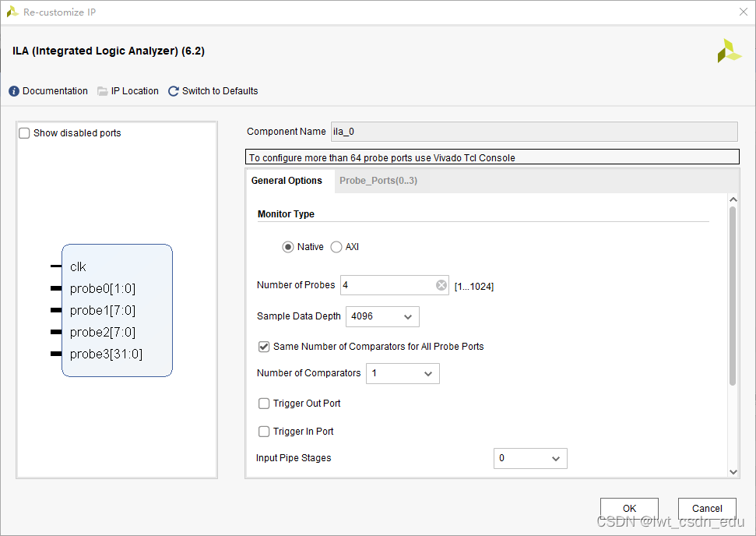The width and height of the screenshot is (756, 536).
Task: Click the Monitor Type heading
Action: click(286, 214)
